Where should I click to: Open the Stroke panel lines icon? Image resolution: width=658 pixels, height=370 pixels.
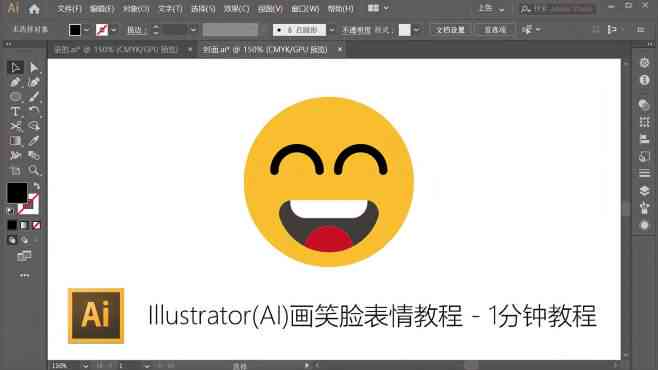pyautogui.click(x=645, y=173)
